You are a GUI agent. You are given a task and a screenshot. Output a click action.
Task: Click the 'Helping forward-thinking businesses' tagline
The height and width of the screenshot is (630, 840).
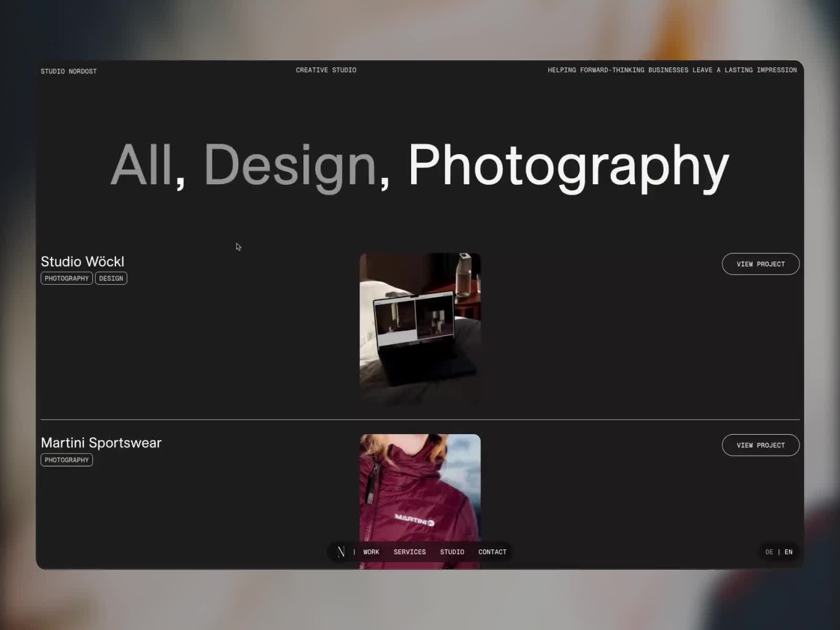tap(672, 70)
